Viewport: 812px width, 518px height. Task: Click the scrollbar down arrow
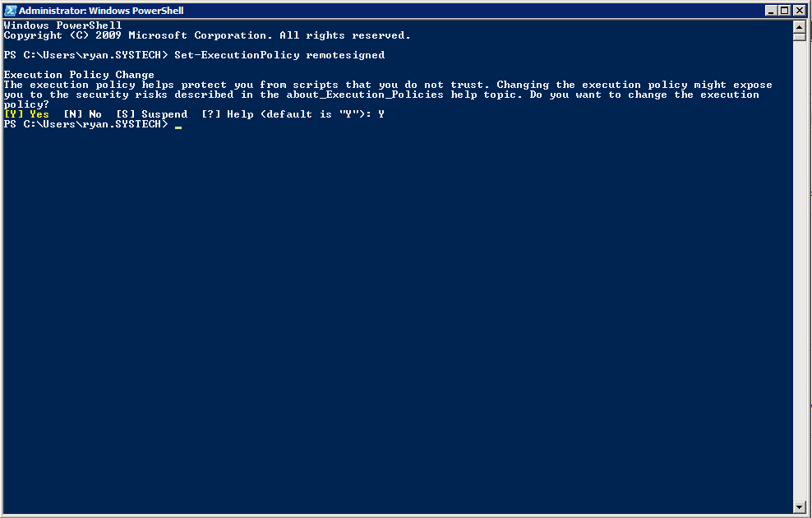click(x=799, y=507)
